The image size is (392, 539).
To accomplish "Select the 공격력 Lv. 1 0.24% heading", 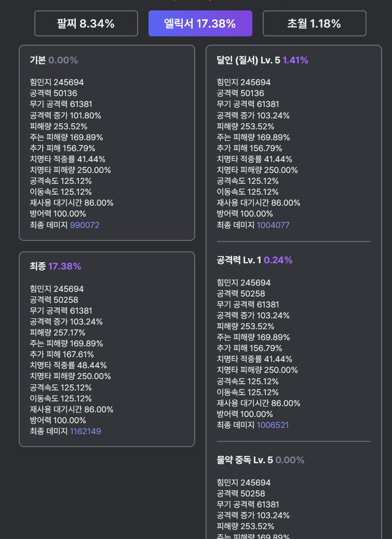I will [x=254, y=260].
